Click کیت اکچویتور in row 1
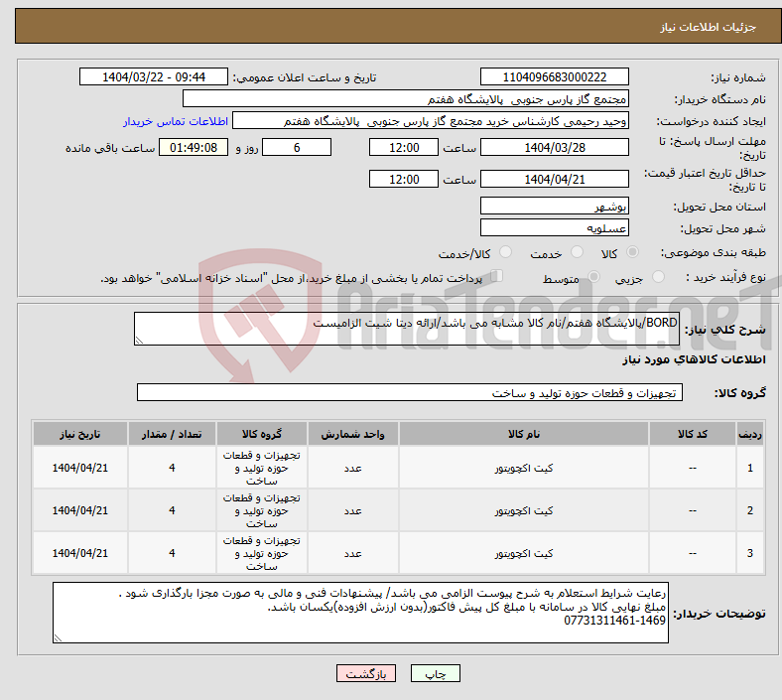Viewport: 782px width, 700px height. point(524,468)
